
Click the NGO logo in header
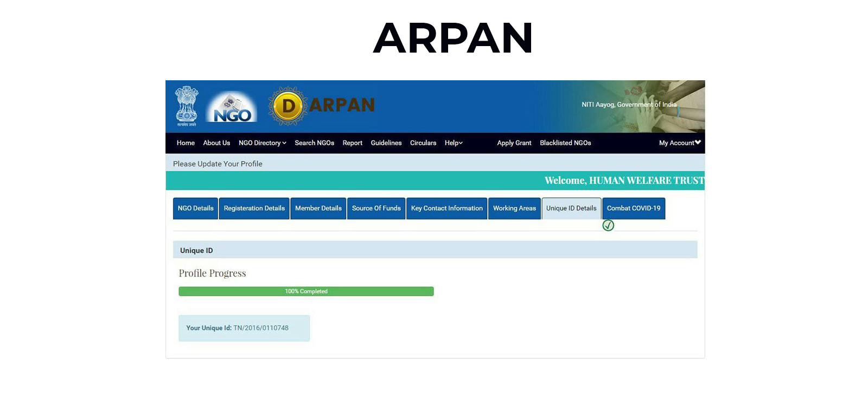tap(232, 106)
